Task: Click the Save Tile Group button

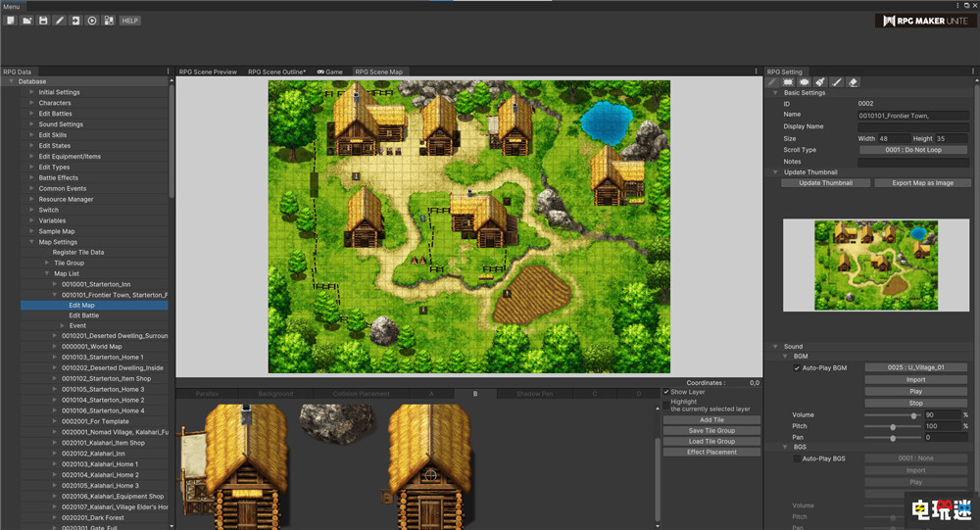Action: point(711,431)
